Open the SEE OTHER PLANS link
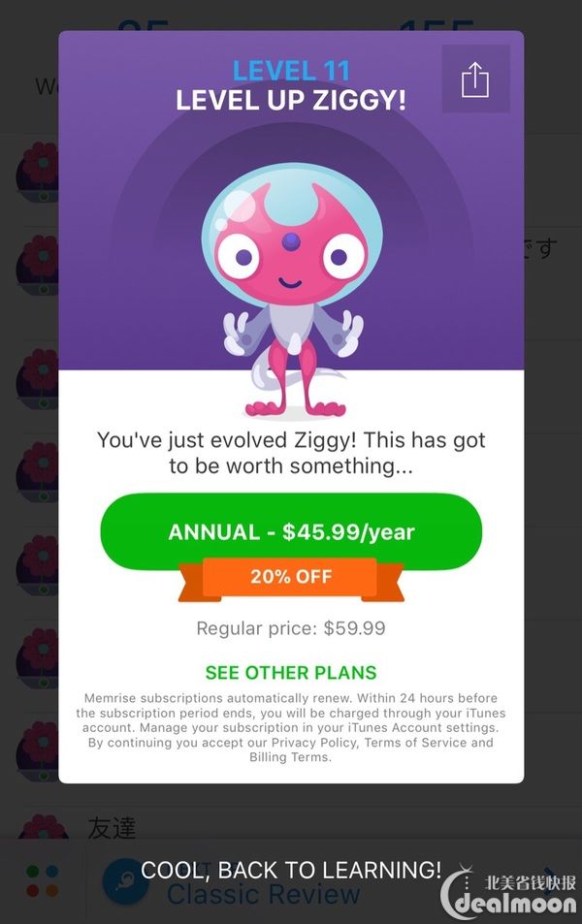 coord(291,672)
